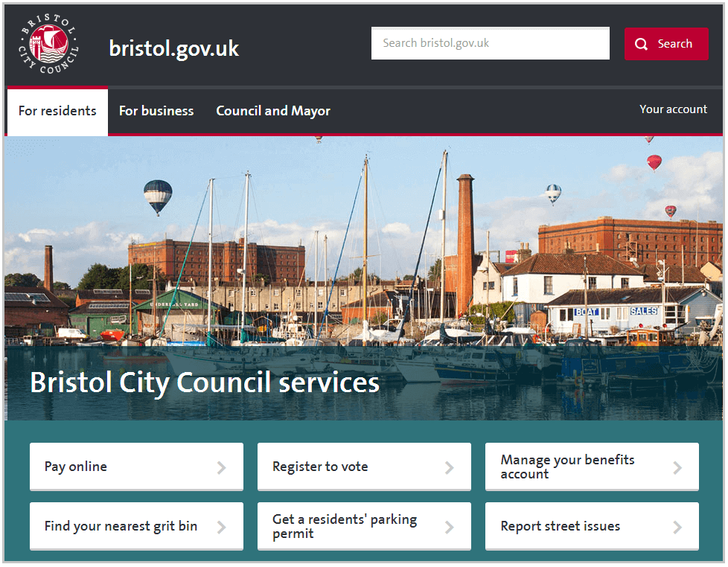The width and height of the screenshot is (728, 567).
Task: Open the Council and Mayor tab
Action: [x=273, y=112]
